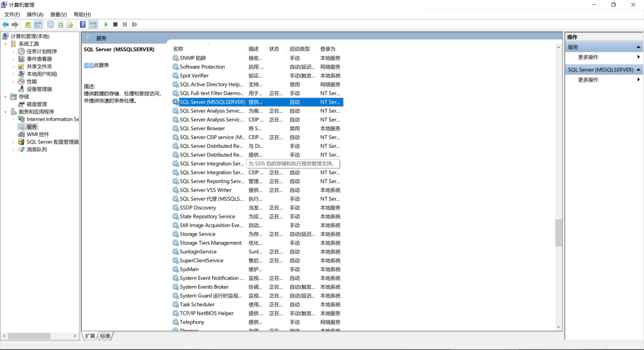Expand the 本地用户和组 node arrow
Screen dimensions: 644x350
click(x=14, y=74)
